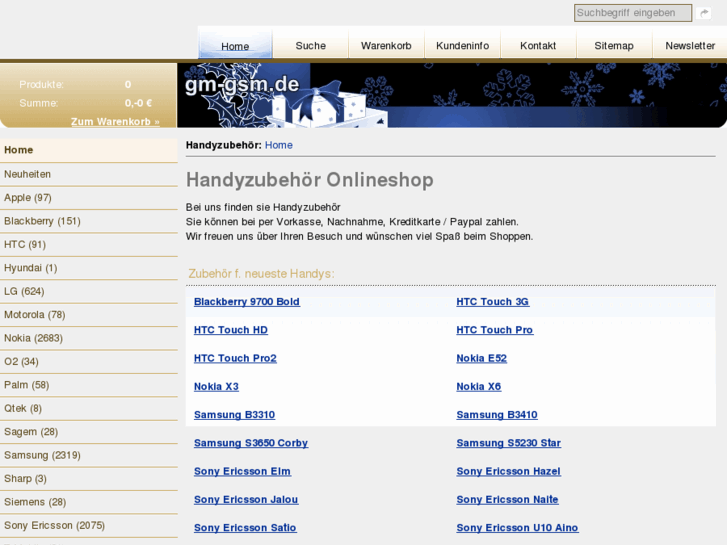The height and width of the screenshot is (545, 727).
Task: Open the Siemens (28) category
Action: [x=89, y=502]
